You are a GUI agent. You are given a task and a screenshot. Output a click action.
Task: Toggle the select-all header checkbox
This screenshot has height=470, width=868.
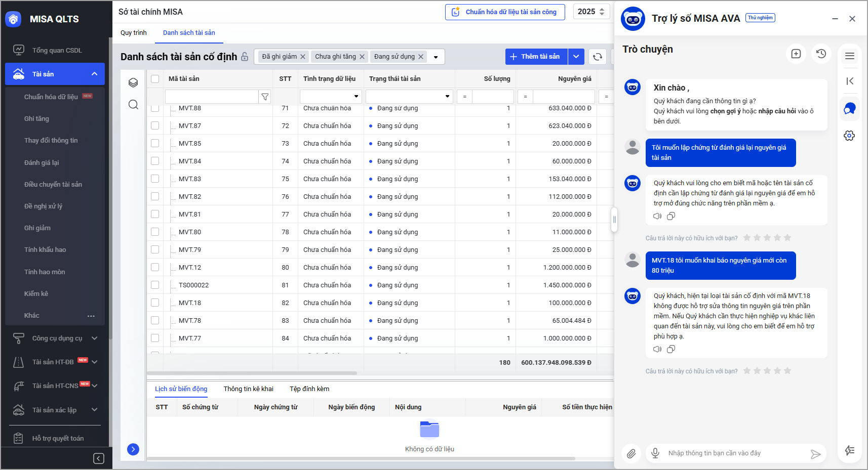(155, 79)
